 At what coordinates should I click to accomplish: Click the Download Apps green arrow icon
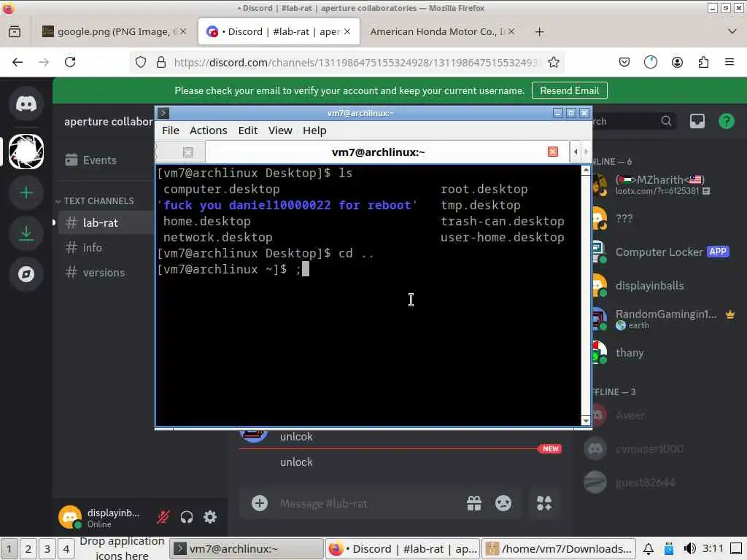click(x=26, y=233)
